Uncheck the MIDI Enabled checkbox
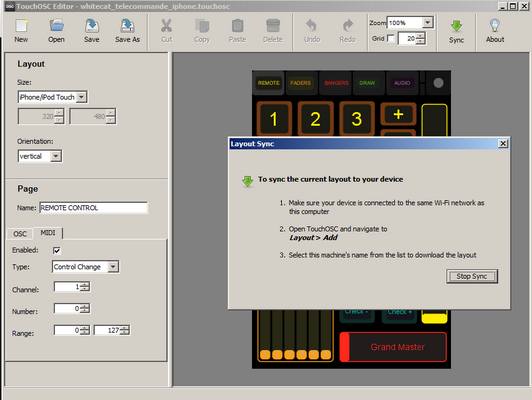 [x=57, y=250]
